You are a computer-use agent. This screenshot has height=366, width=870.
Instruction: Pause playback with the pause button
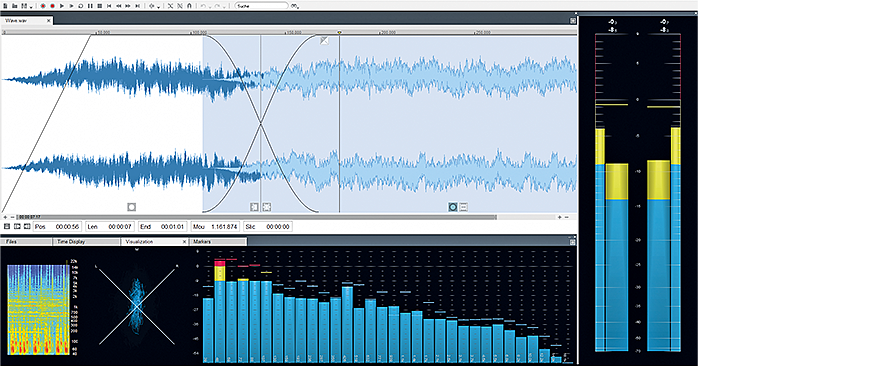90,6
